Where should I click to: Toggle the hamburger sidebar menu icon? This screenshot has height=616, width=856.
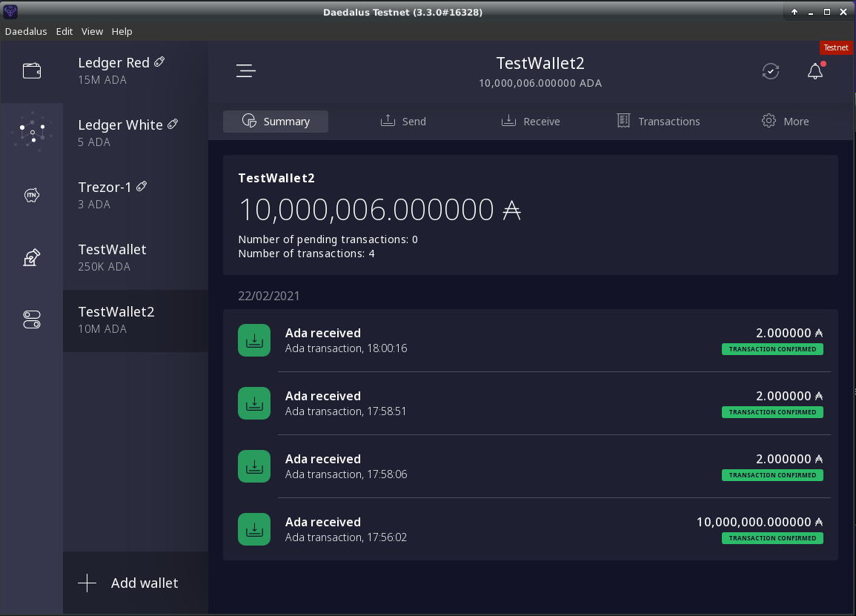tap(245, 71)
